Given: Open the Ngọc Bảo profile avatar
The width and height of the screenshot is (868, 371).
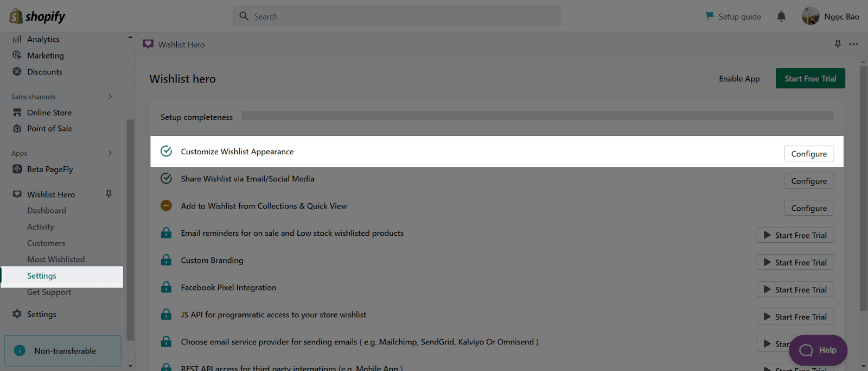Looking at the screenshot, I should [x=810, y=16].
